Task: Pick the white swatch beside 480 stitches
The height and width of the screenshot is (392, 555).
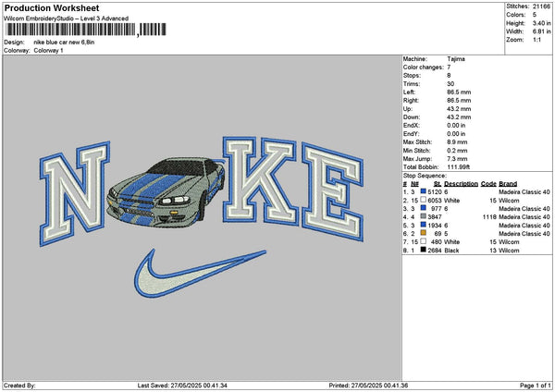Action: click(x=423, y=241)
